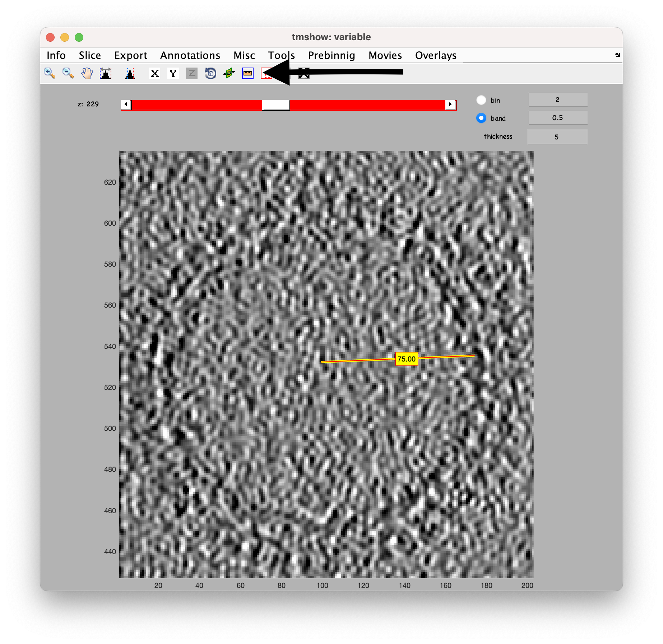Select the bin radio button
The width and height of the screenshot is (663, 644).
tap(481, 100)
